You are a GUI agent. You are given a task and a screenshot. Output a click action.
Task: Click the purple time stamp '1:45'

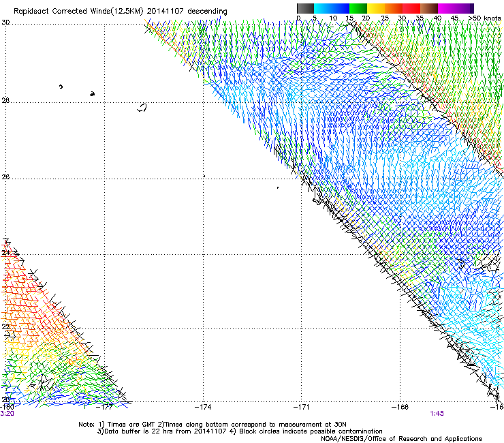(x=437, y=414)
